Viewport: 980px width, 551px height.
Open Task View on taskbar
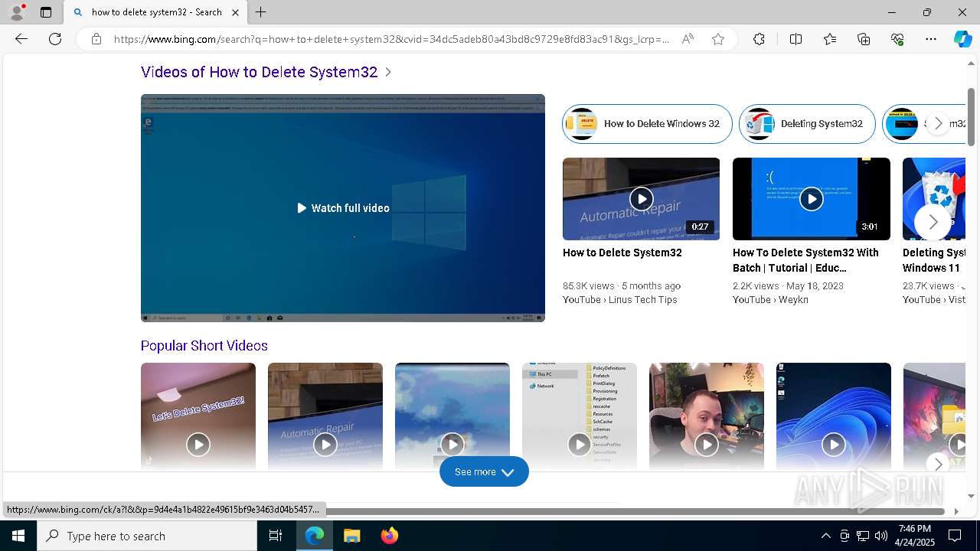(276, 536)
